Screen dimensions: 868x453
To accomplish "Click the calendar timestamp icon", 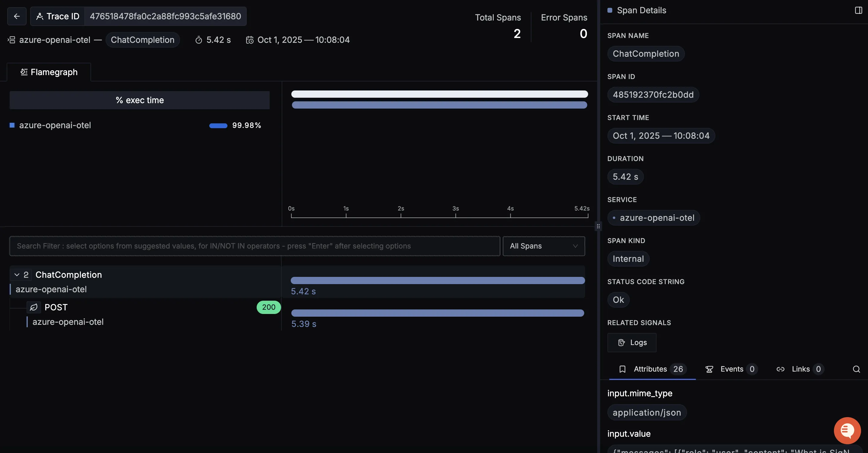I will [250, 40].
